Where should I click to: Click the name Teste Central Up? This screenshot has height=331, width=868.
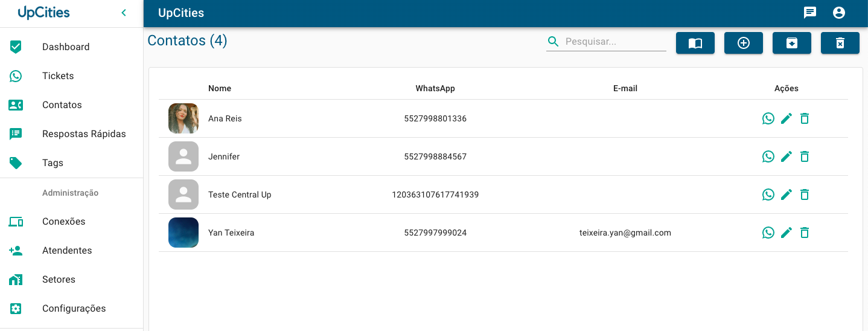(240, 194)
